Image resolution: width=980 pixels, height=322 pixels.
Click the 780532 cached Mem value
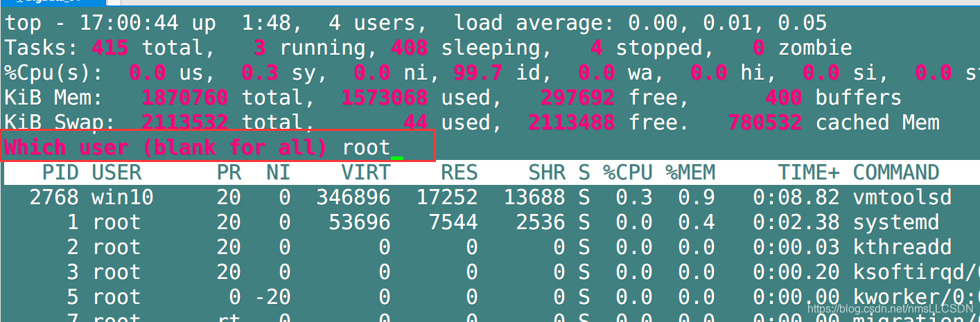tap(765, 123)
